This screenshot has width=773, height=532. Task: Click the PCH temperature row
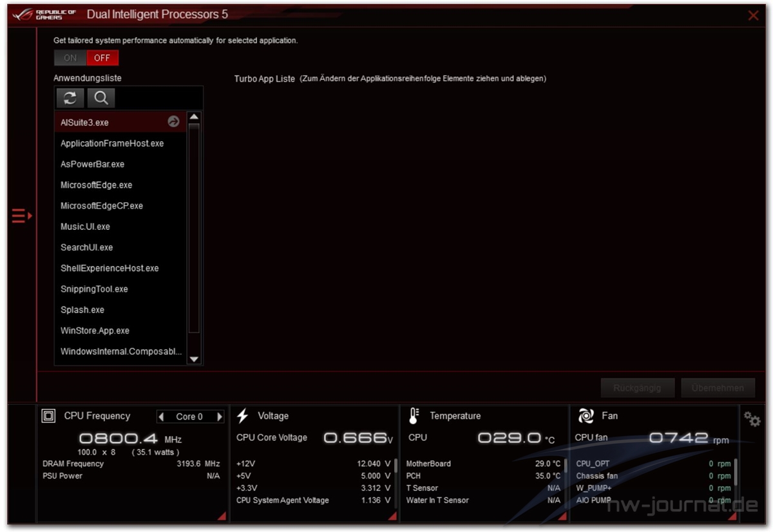[483, 476]
